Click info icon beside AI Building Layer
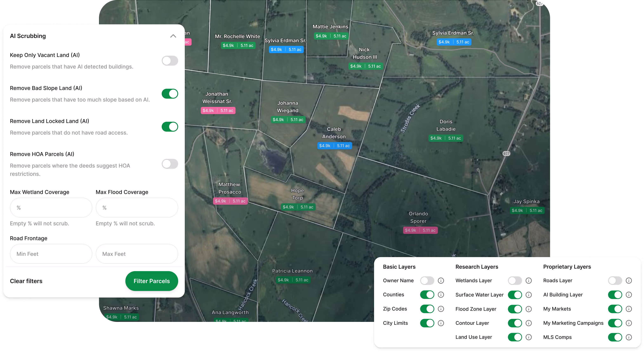 629,295
